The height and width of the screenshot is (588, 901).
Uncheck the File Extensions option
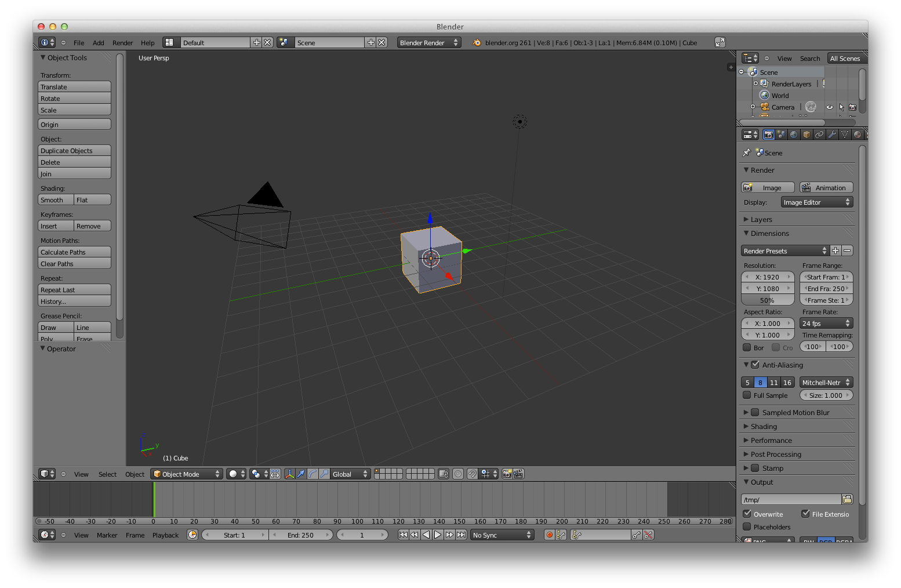(805, 514)
